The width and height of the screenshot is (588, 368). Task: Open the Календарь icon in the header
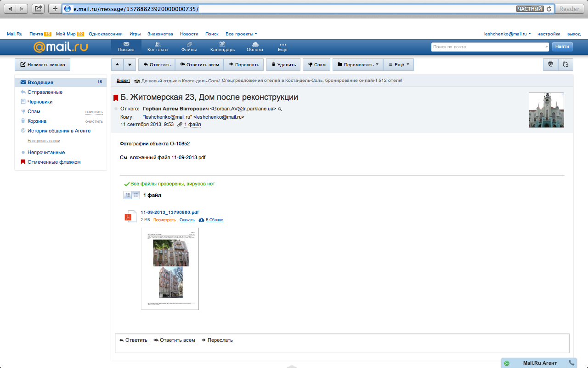tap(222, 46)
